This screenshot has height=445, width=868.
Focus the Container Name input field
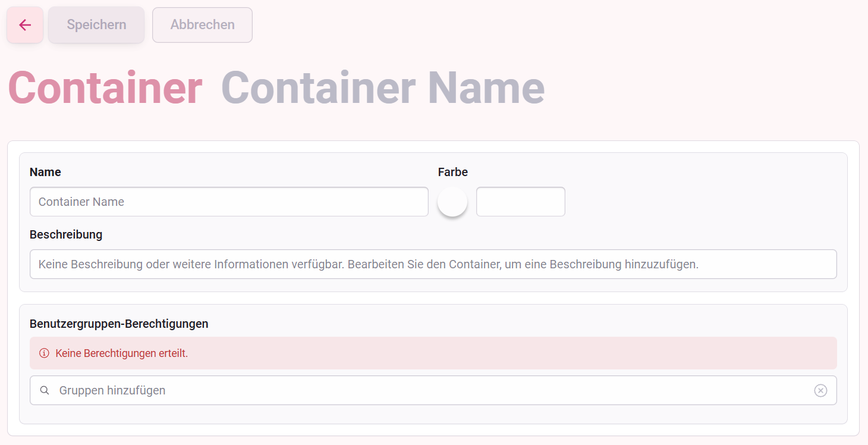click(x=229, y=202)
